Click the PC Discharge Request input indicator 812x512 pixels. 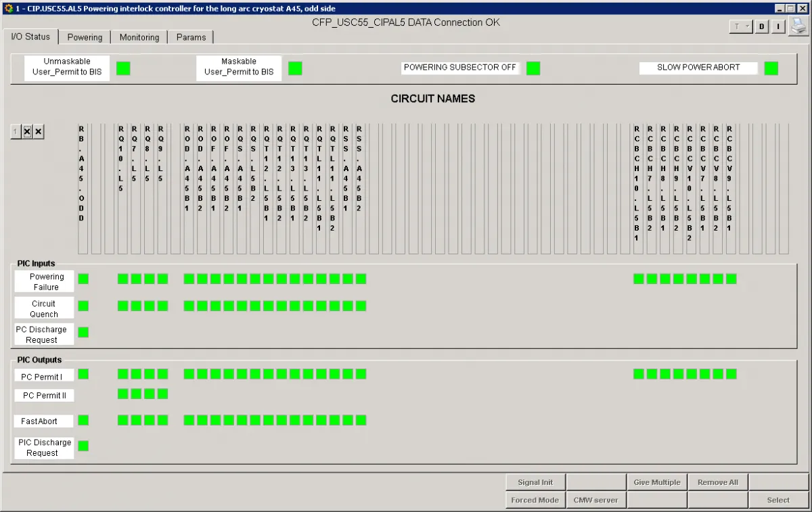83,332
